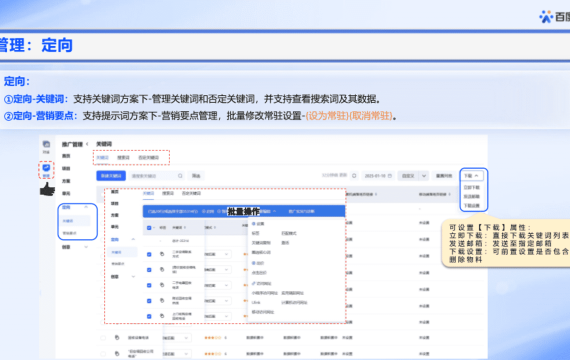The height and width of the screenshot is (360, 570).
Task: Open the match-mode dropdown in the 回收设备电话 row
Action: click(177, 338)
